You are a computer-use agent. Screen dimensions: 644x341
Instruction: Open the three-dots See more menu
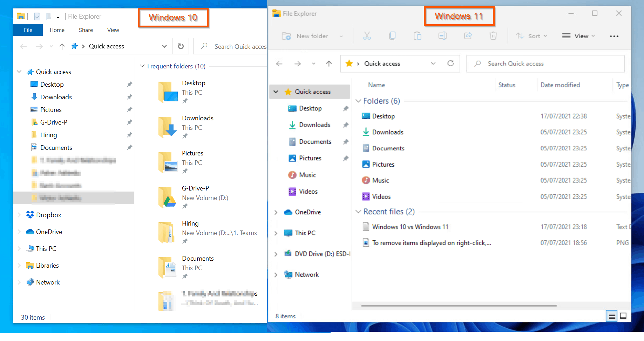point(614,36)
